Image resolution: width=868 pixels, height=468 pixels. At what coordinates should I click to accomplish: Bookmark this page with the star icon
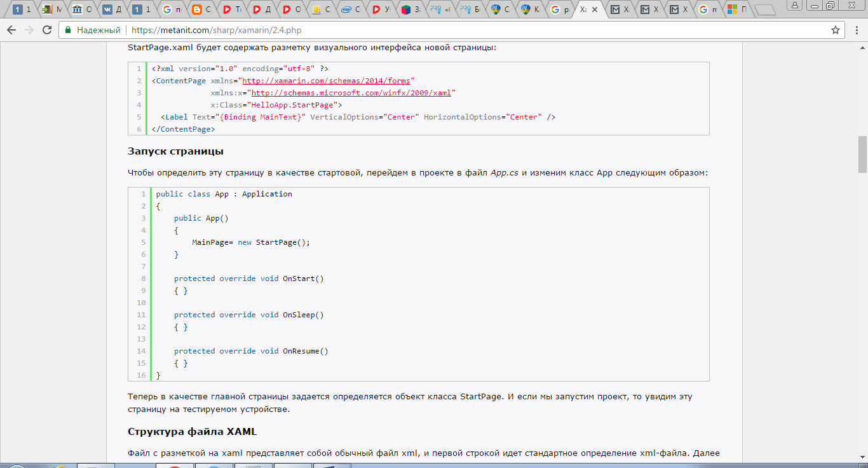tap(836, 30)
